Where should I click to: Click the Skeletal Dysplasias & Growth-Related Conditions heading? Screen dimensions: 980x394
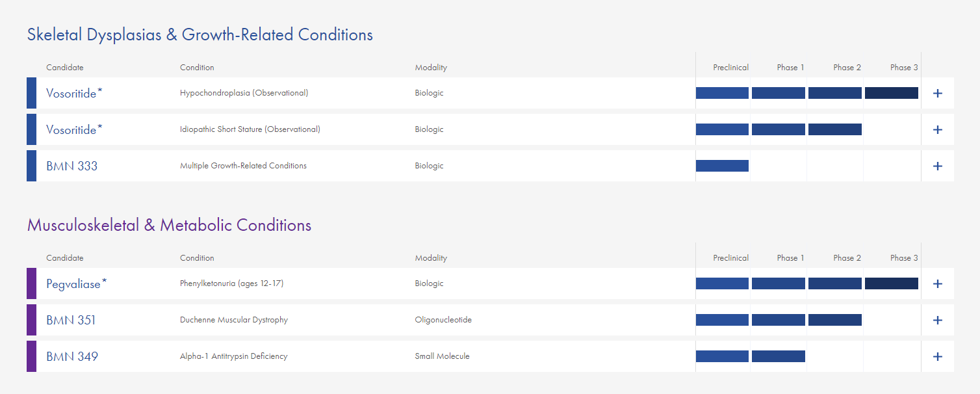point(200,34)
